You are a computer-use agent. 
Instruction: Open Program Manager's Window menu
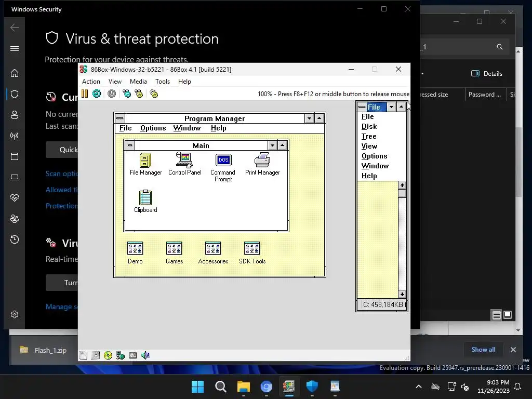187,128
